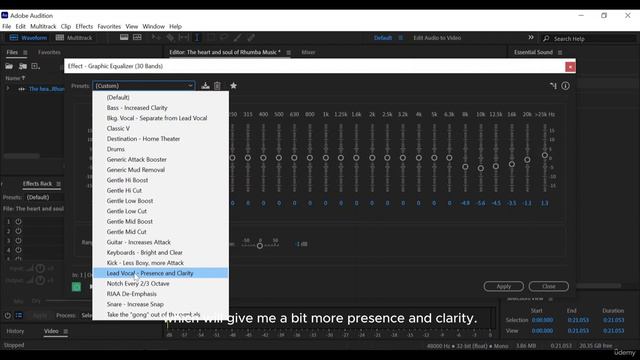
Task: Choose the Generic Mud Removal preset
Action: (x=160, y=170)
